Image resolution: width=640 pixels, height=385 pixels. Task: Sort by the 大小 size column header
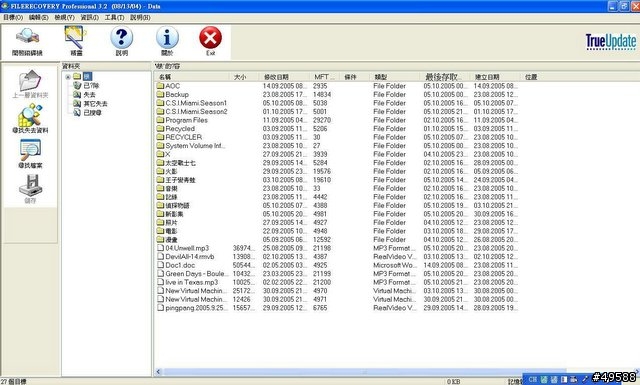click(x=244, y=77)
